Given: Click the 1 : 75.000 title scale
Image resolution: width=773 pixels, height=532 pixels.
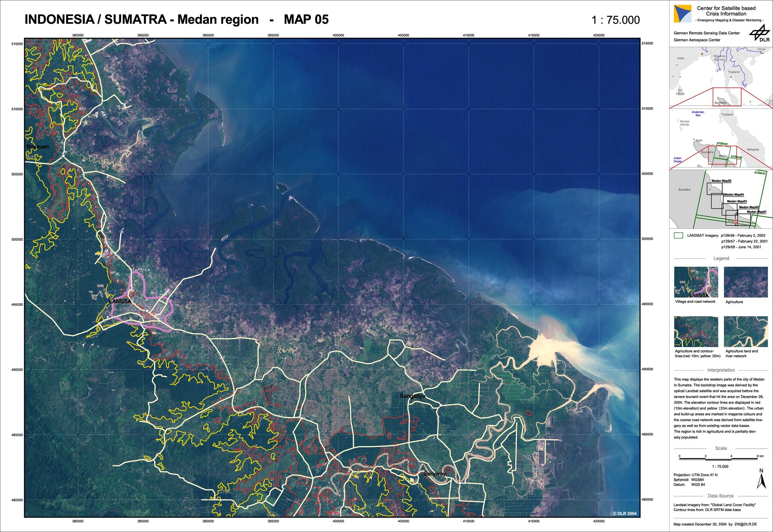Looking at the screenshot, I should [615, 20].
